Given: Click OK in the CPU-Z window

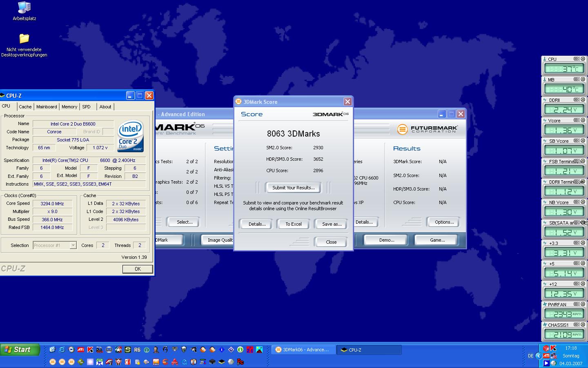Looking at the screenshot, I should click(138, 269).
